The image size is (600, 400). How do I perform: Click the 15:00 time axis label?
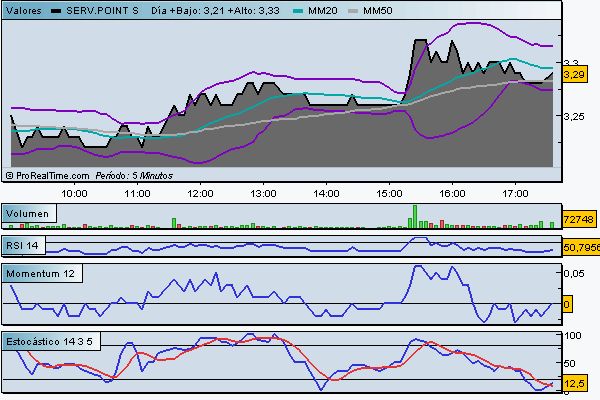(388, 192)
